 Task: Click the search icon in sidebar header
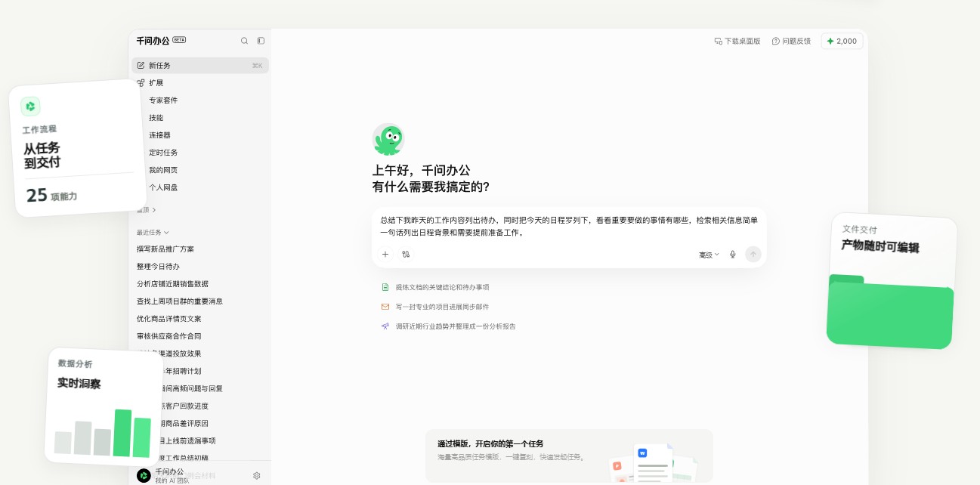244,41
